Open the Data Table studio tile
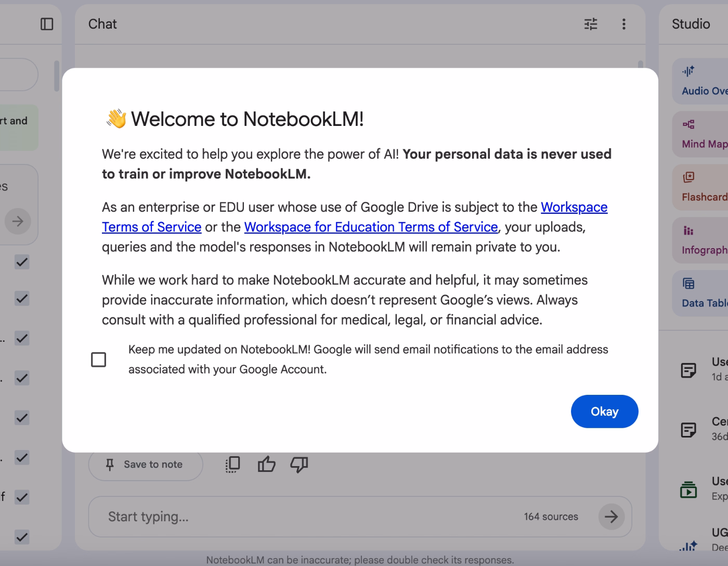This screenshot has height=566, width=728. [x=700, y=293]
